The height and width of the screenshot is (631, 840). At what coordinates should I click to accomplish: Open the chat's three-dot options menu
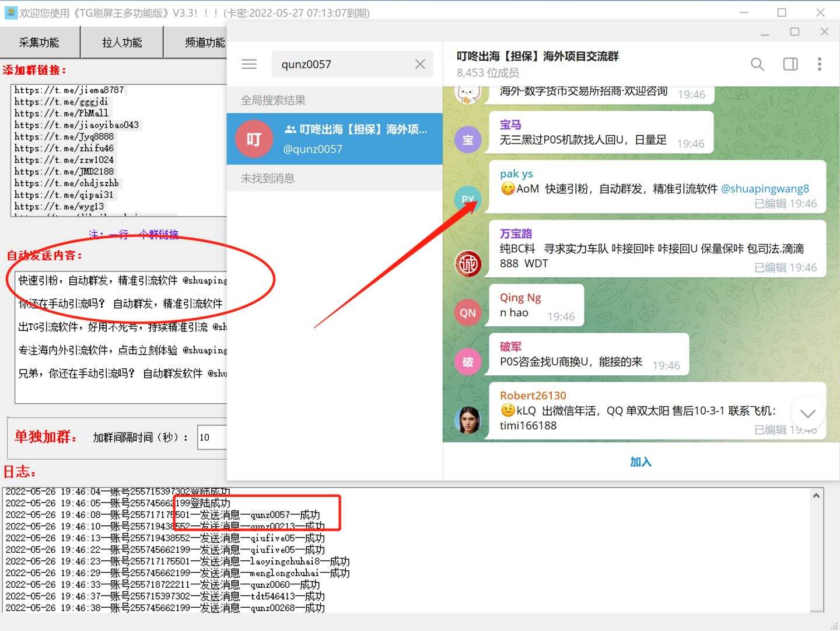click(820, 64)
